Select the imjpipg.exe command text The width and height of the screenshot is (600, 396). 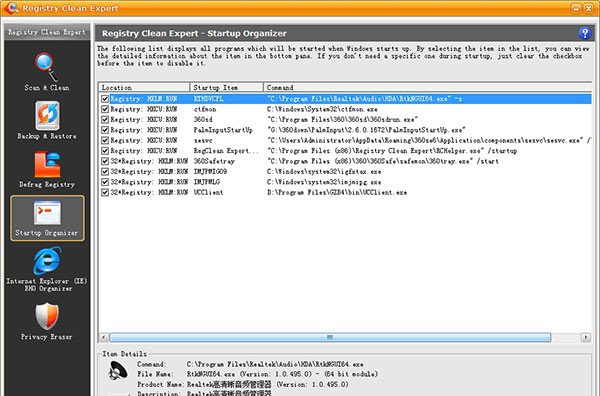[324, 182]
